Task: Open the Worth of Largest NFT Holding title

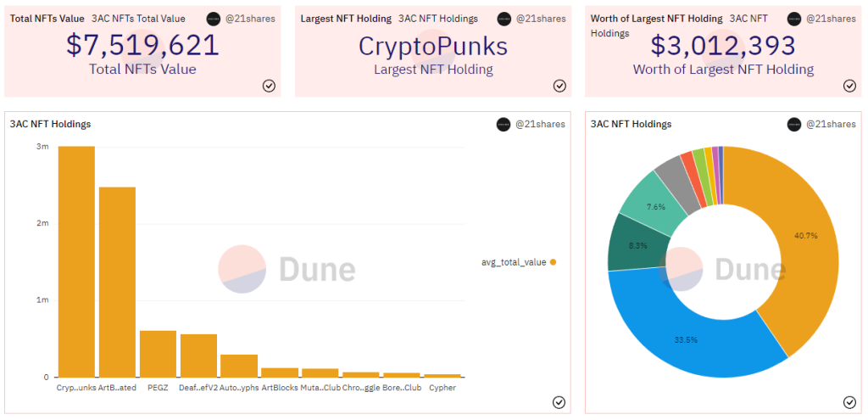Action: click(x=657, y=19)
